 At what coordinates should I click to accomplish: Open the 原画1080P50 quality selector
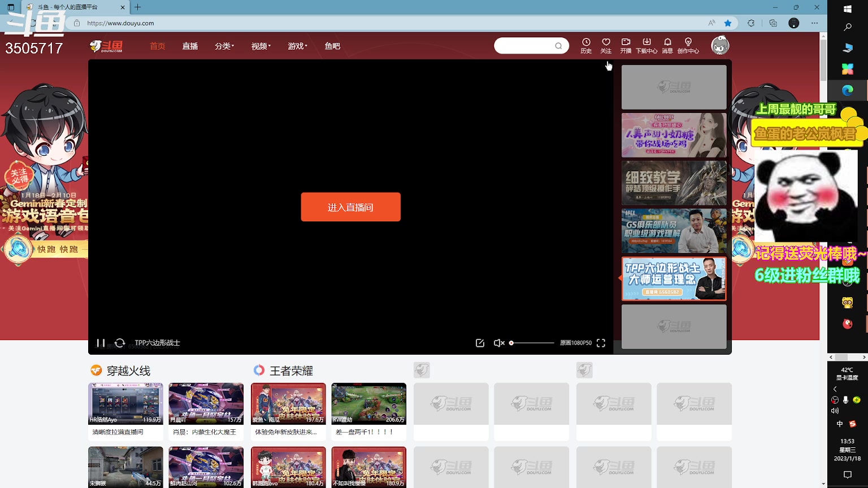pyautogui.click(x=576, y=343)
